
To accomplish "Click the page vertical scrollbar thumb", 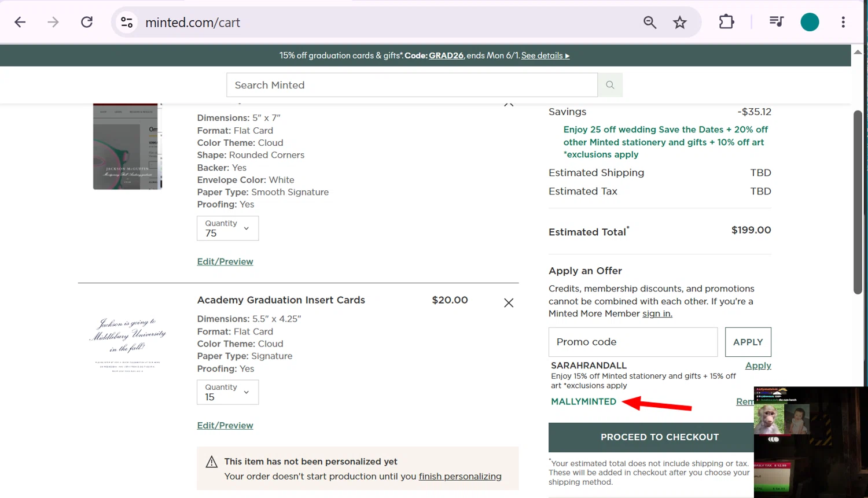I will pos(858,202).
